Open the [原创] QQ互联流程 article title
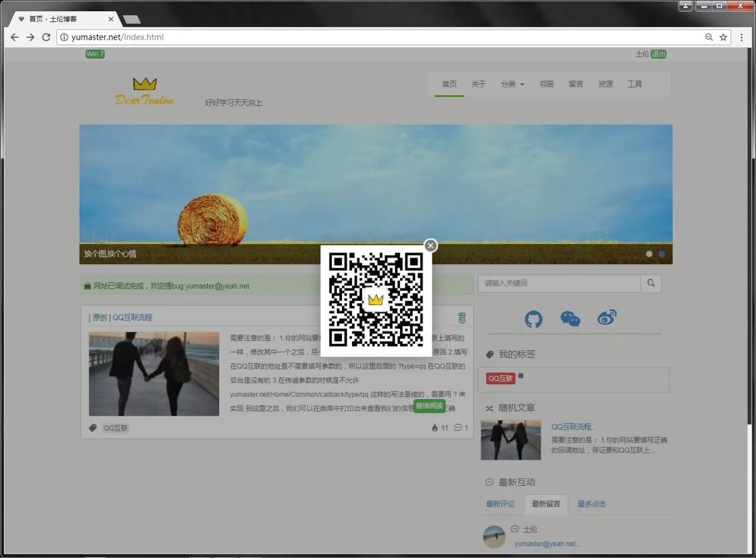This screenshot has width=756, height=558. pyautogui.click(x=120, y=317)
